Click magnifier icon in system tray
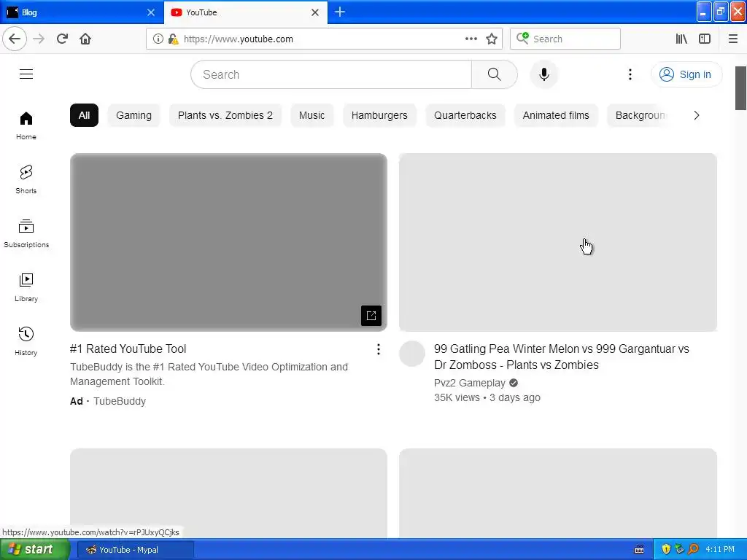 coord(693,550)
